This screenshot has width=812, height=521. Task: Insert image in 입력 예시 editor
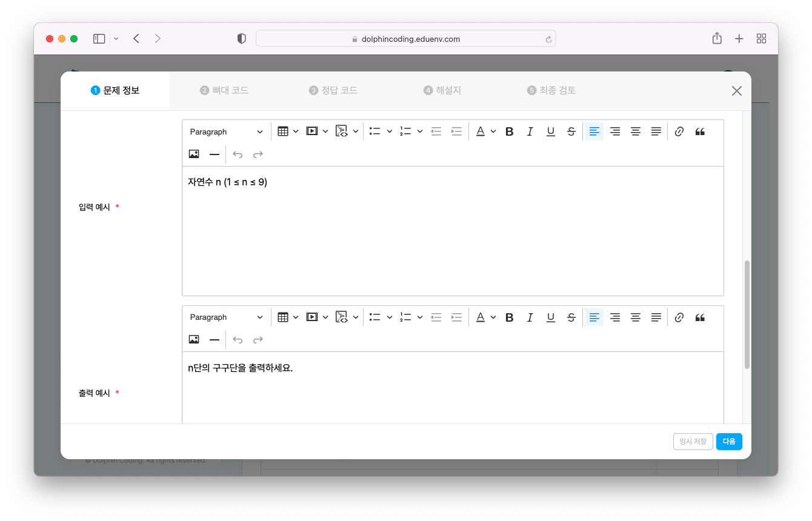[194, 154]
